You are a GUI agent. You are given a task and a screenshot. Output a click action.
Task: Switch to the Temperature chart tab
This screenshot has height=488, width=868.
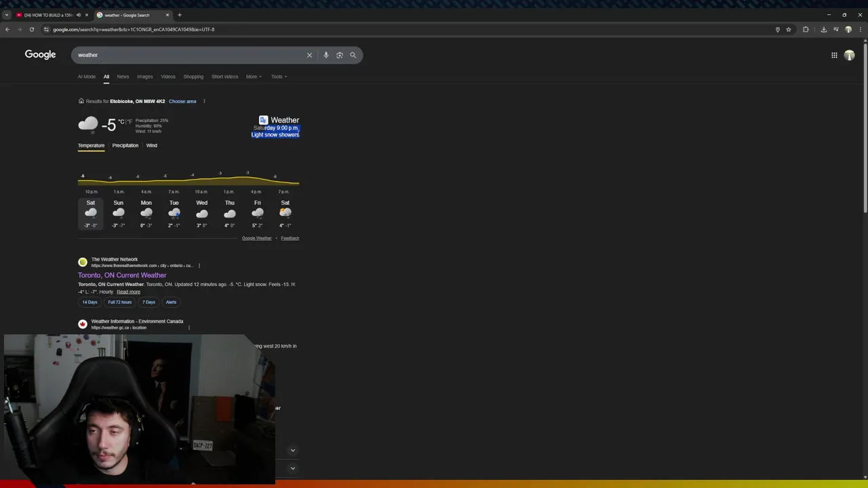pos(91,145)
